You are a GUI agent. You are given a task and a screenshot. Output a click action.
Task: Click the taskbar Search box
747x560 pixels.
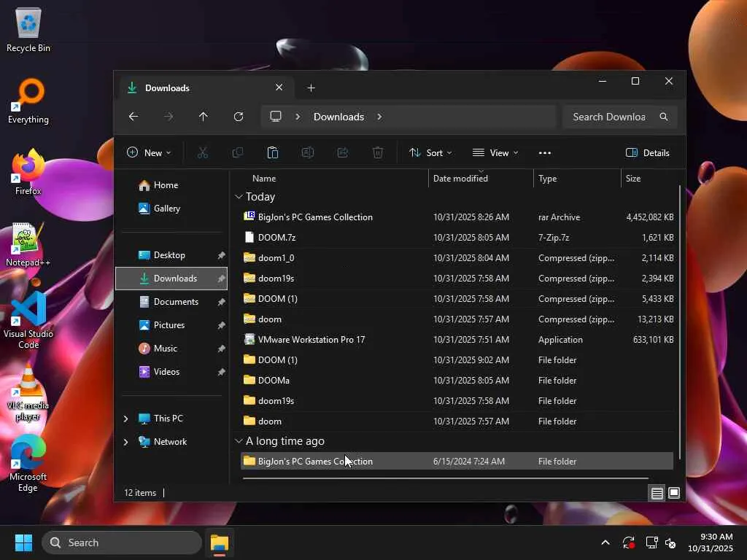point(122,542)
